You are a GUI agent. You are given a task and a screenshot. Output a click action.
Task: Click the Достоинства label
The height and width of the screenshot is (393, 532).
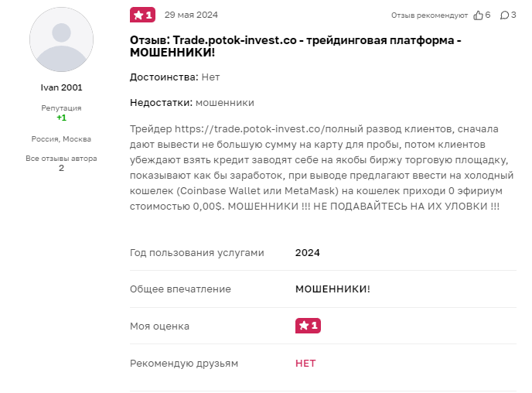point(164,77)
